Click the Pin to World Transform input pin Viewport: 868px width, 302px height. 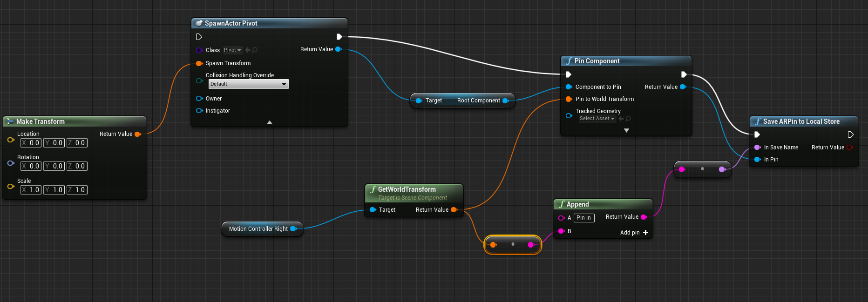569,99
